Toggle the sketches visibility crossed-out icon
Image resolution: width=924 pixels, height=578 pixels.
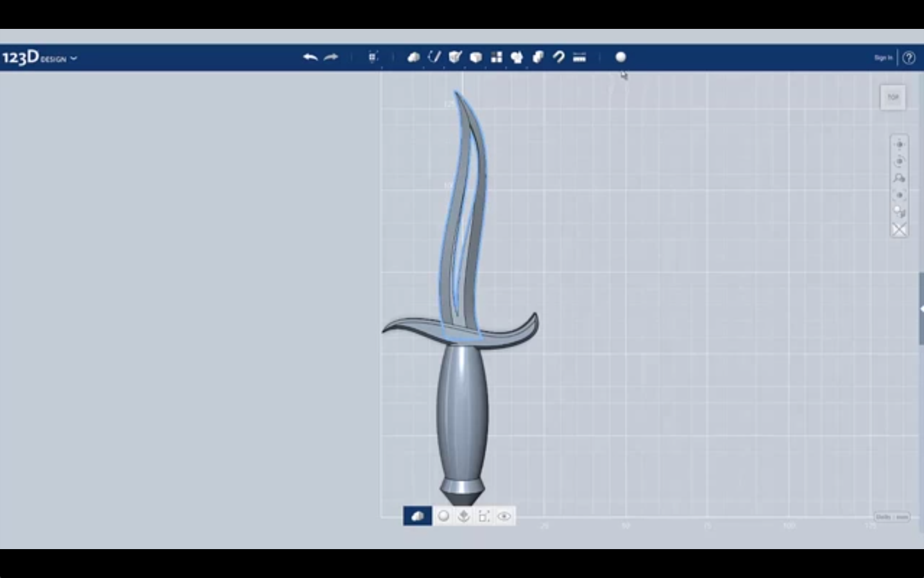[x=899, y=229]
